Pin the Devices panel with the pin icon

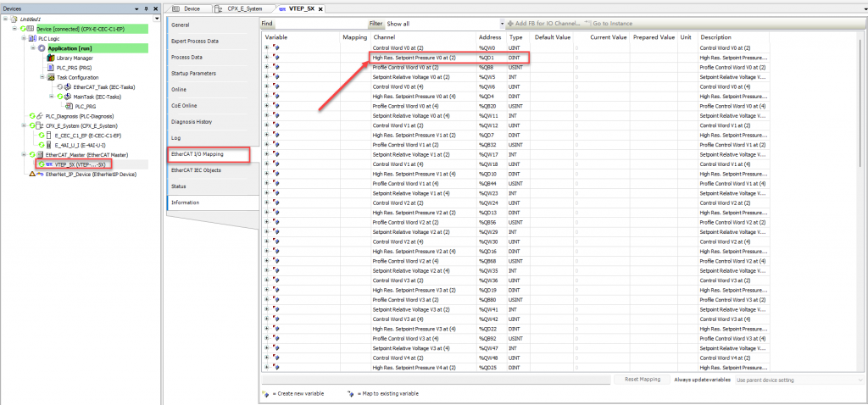pyautogui.click(x=146, y=8)
